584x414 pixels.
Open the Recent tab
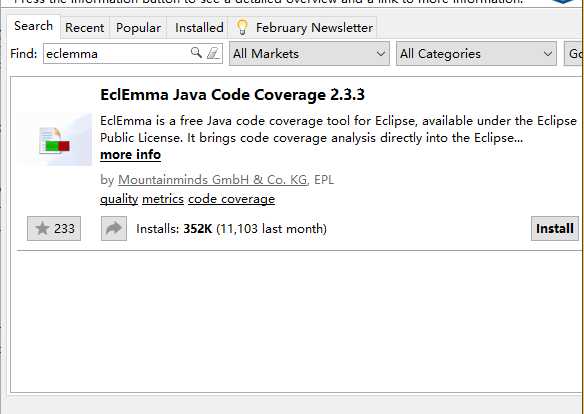[85, 28]
